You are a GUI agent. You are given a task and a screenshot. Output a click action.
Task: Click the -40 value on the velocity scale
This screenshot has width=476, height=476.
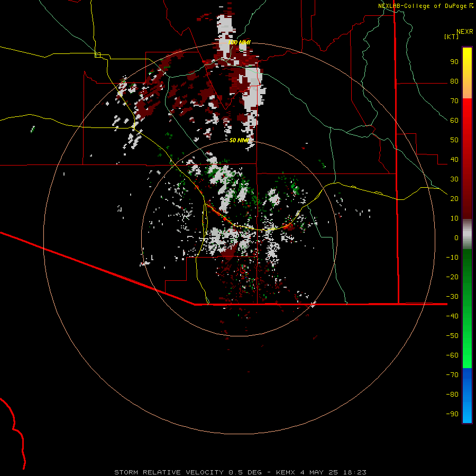[x=452, y=316]
